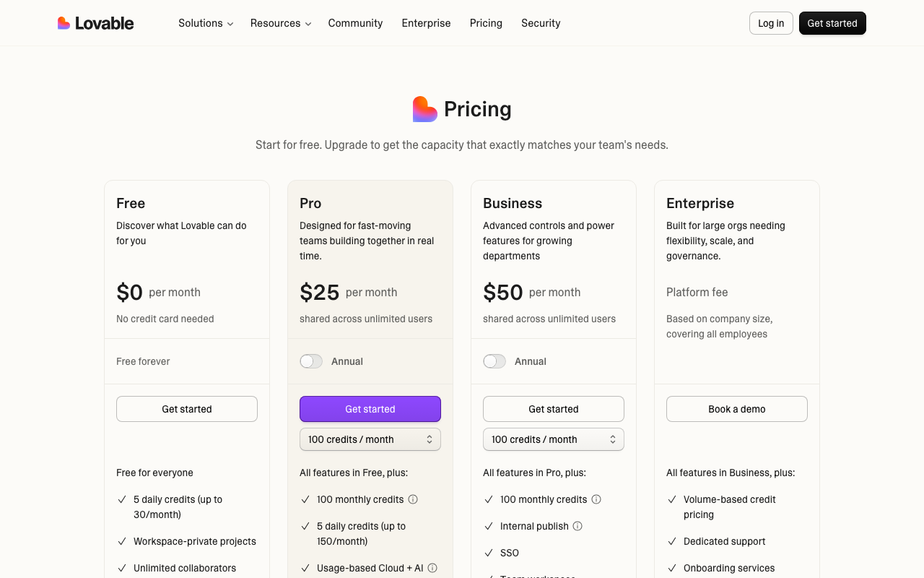The image size is (924, 578).
Task: Open Pro plan credits per month dropdown
Action: click(x=370, y=439)
